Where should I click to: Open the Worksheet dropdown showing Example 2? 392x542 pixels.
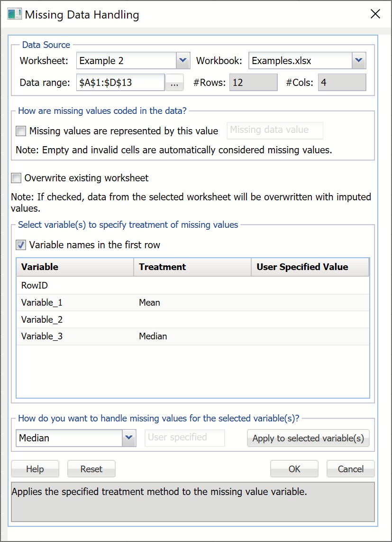182,60
